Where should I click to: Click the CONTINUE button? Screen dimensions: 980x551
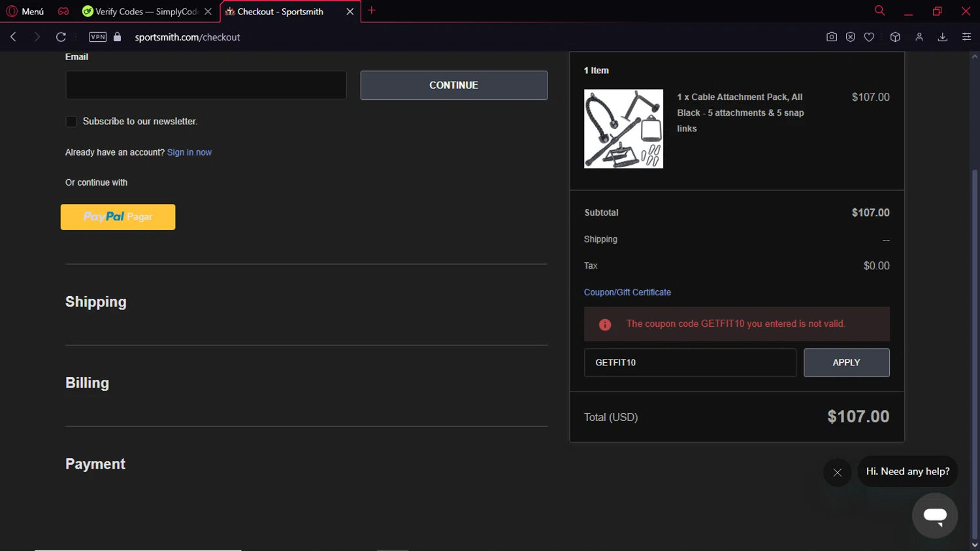(x=453, y=85)
